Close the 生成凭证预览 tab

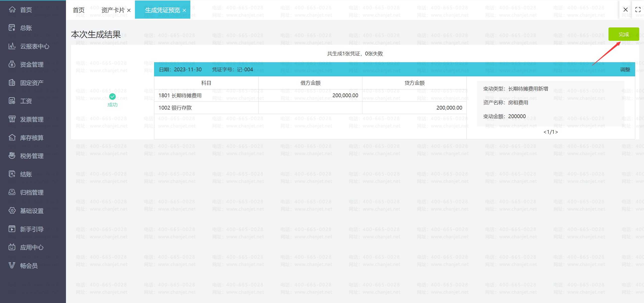[x=184, y=10]
